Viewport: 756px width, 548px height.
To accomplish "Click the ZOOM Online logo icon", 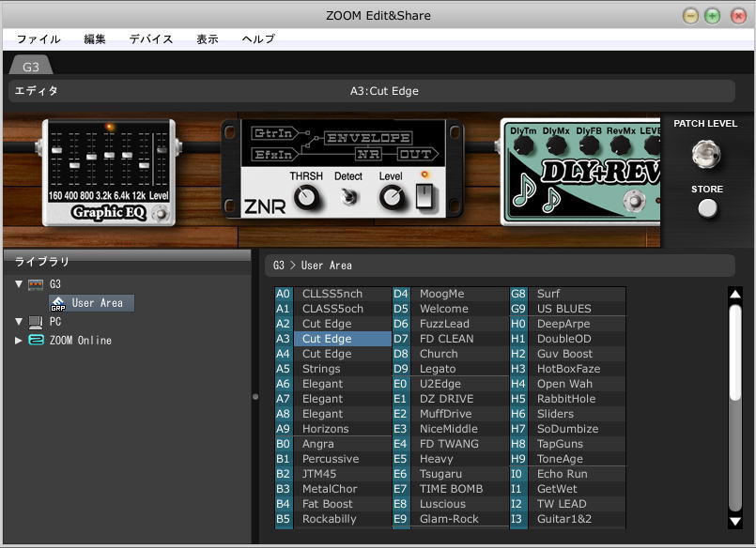I will pos(37,341).
